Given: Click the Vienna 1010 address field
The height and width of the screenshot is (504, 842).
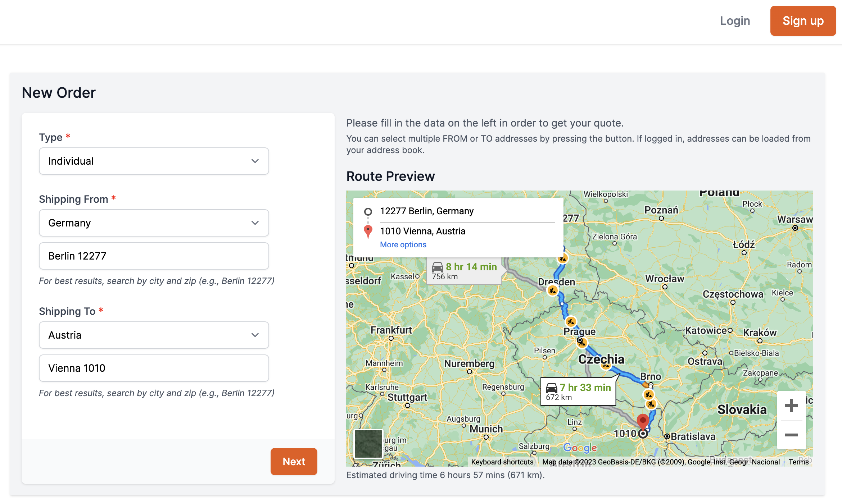Looking at the screenshot, I should (x=154, y=368).
